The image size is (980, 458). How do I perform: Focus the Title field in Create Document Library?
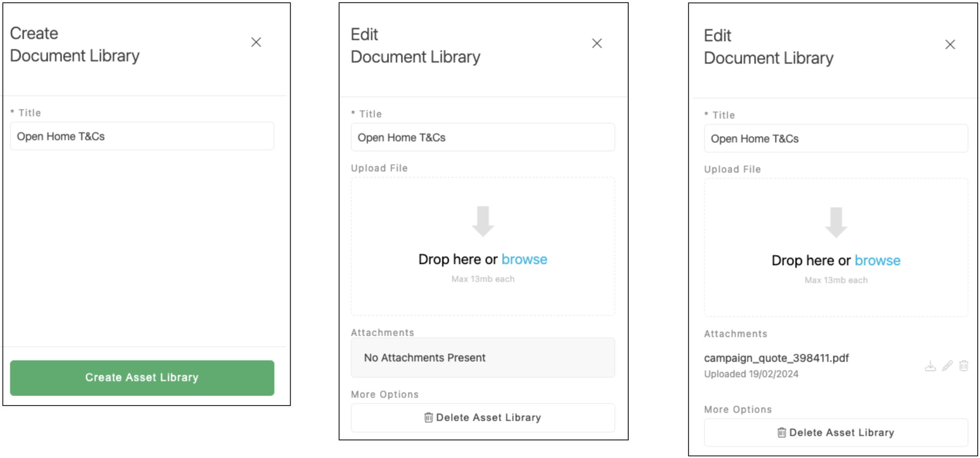(x=142, y=136)
